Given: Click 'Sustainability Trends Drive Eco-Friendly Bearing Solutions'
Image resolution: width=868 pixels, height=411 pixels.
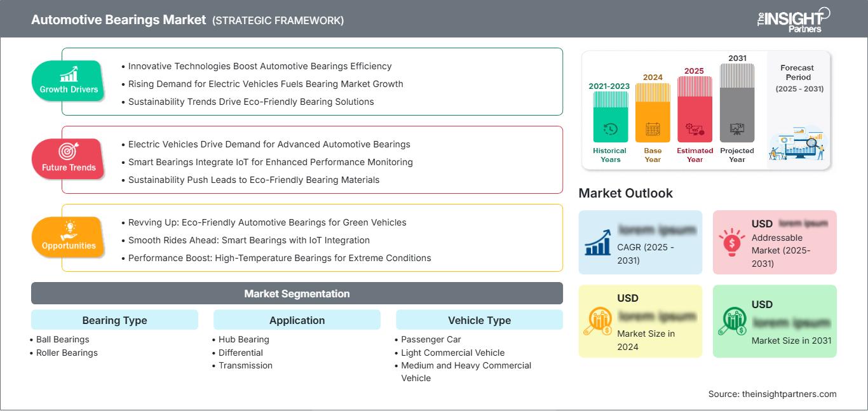Looking at the screenshot, I should [x=251, y=102].
